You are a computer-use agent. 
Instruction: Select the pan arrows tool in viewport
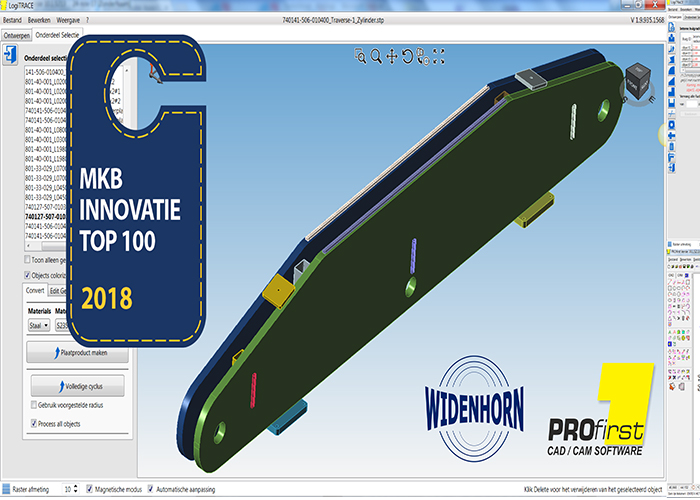coord(392,57)
